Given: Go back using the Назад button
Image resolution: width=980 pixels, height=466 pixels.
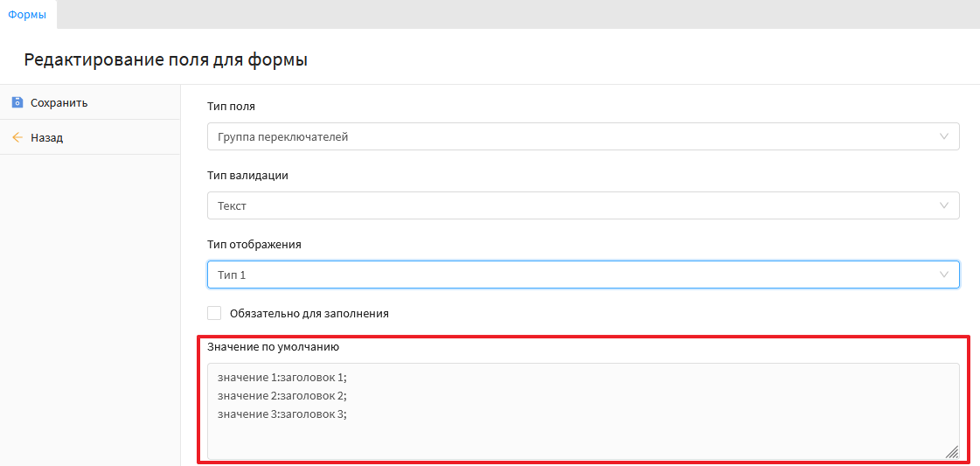Looking at the screenshot, I should pyautogui.click(x=46, y=137).
